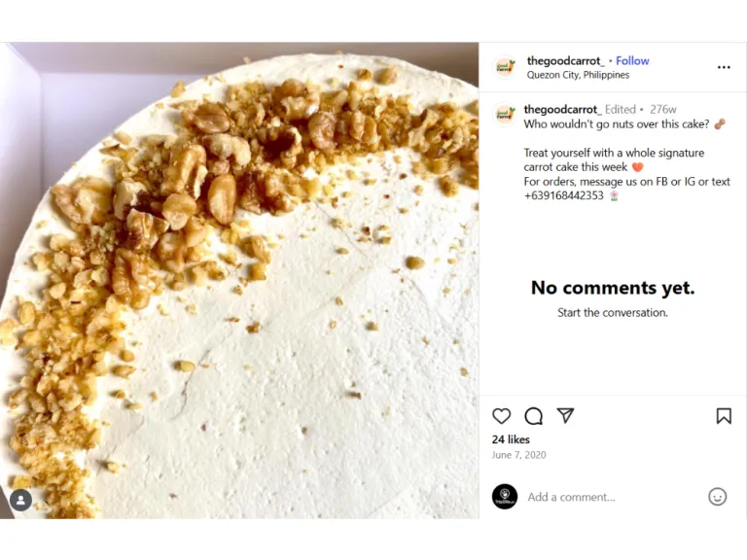Follow thegoodcarrot_ account

632,60
